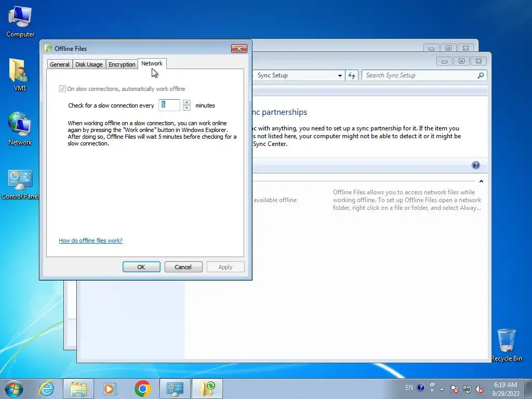Click the minutes value field
The image size is (532, 399).
click(169, 105)
